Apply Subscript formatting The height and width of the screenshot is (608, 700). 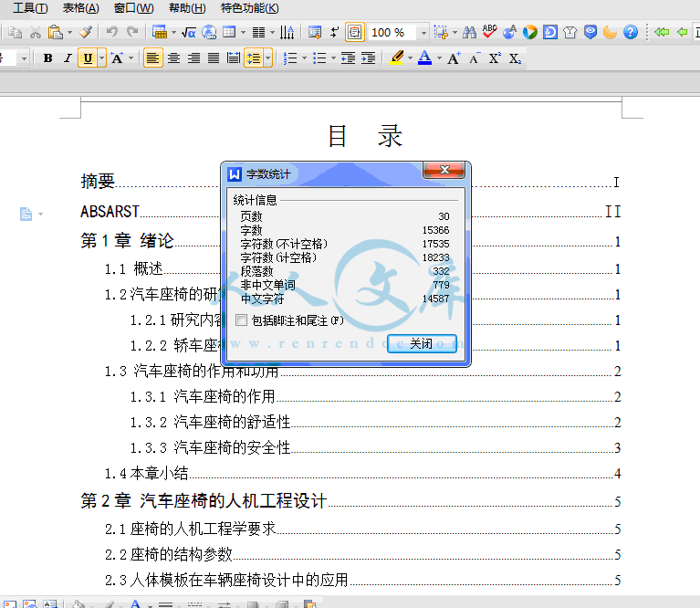coord(515,58)
